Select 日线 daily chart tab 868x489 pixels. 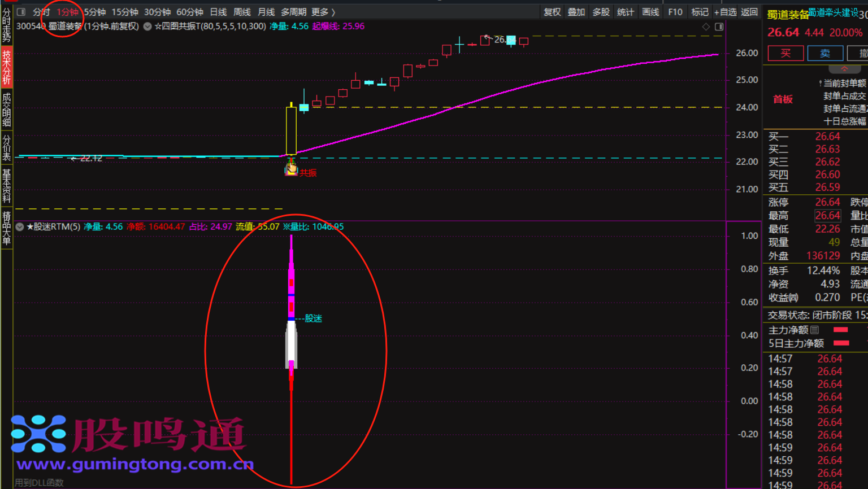click(218, 12)
